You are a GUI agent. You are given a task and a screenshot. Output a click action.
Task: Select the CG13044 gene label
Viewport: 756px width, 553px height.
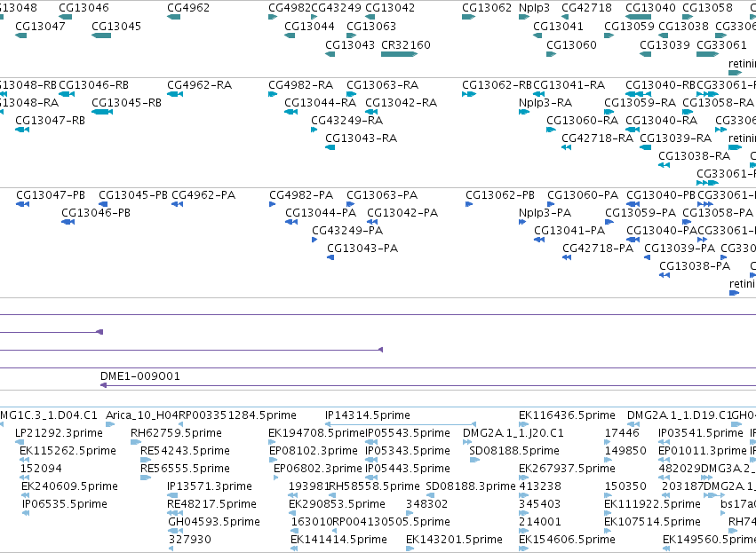click(309, 26)
